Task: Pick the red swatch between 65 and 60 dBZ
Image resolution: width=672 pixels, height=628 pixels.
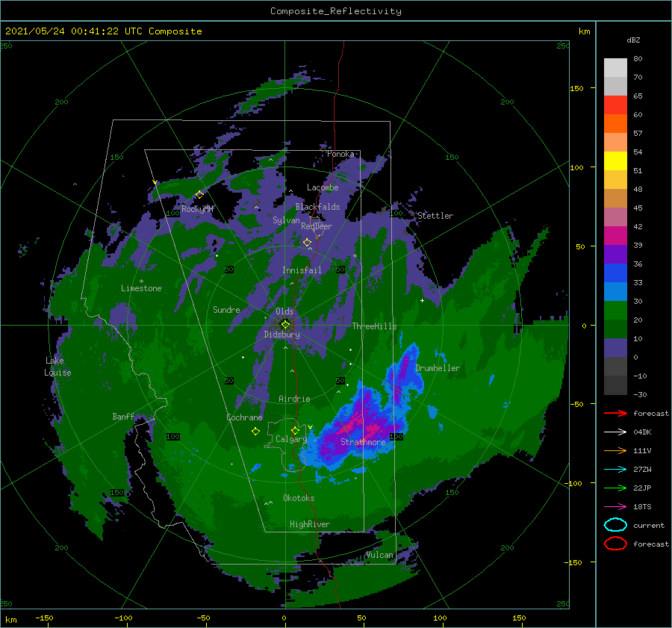Action: [x=615, y=105]
